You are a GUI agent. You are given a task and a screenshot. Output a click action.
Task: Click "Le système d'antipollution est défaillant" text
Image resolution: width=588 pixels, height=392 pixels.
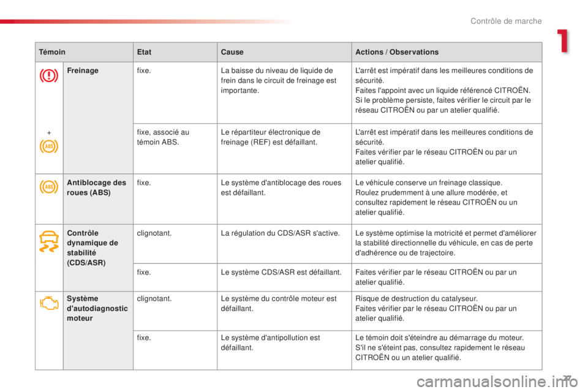coord(270,342)
